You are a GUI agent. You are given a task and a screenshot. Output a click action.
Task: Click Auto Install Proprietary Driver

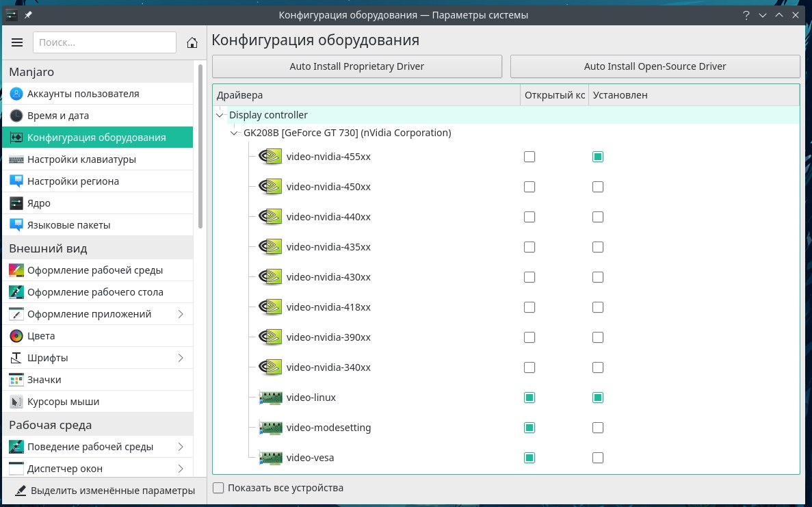pos(357,66)
